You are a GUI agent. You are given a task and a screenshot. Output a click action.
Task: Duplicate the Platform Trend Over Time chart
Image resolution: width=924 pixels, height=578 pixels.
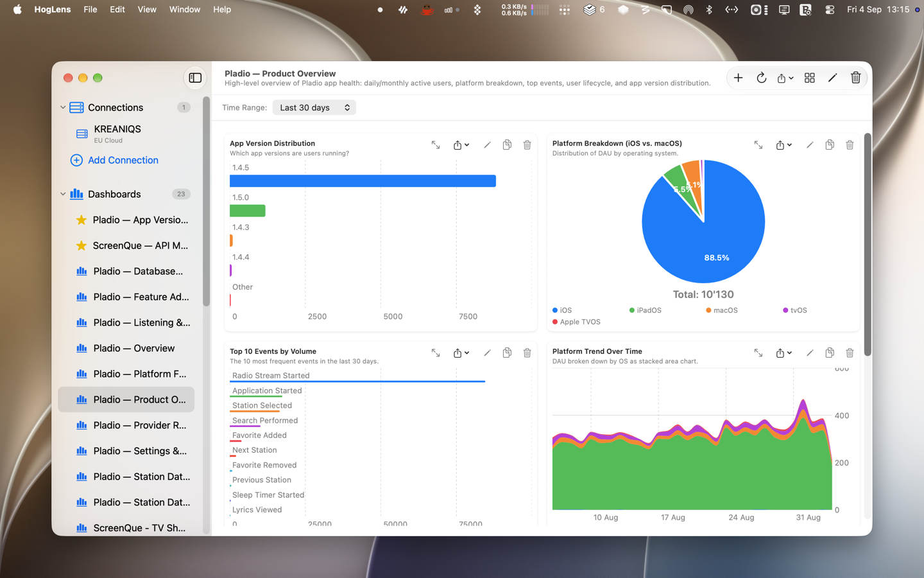click(x=830, y=353)
